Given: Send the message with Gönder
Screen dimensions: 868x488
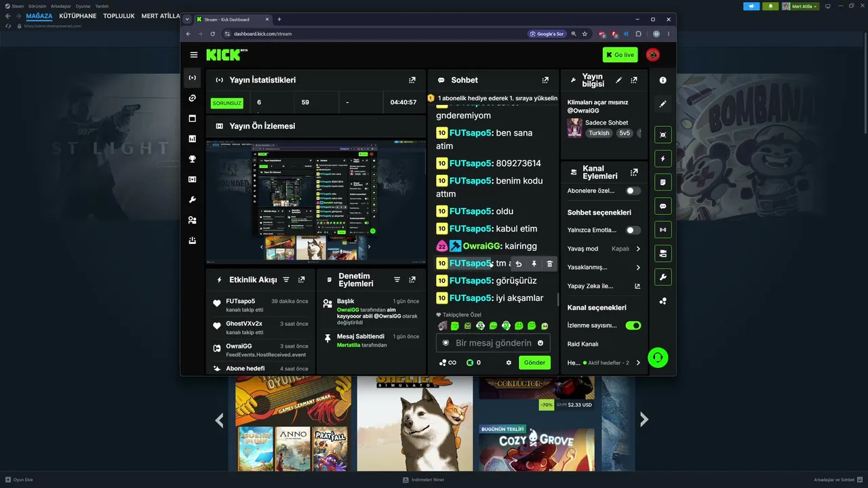Looking at the screenshot, I should 534,363.
